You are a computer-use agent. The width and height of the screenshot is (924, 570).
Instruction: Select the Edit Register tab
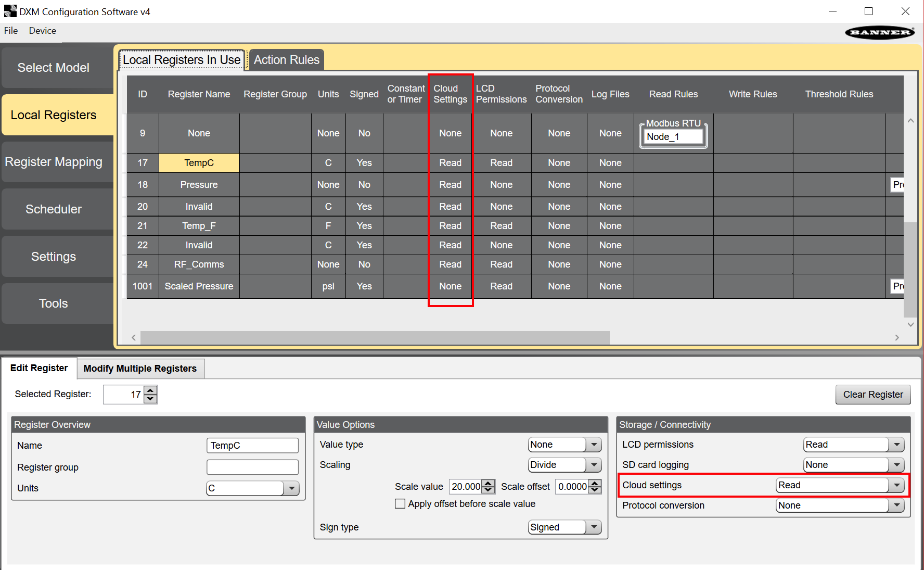(39, 368)
